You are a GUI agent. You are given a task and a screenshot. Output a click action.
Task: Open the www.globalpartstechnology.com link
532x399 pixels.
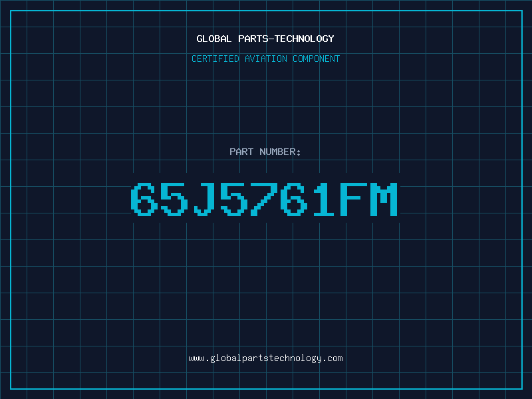[265, 358]
